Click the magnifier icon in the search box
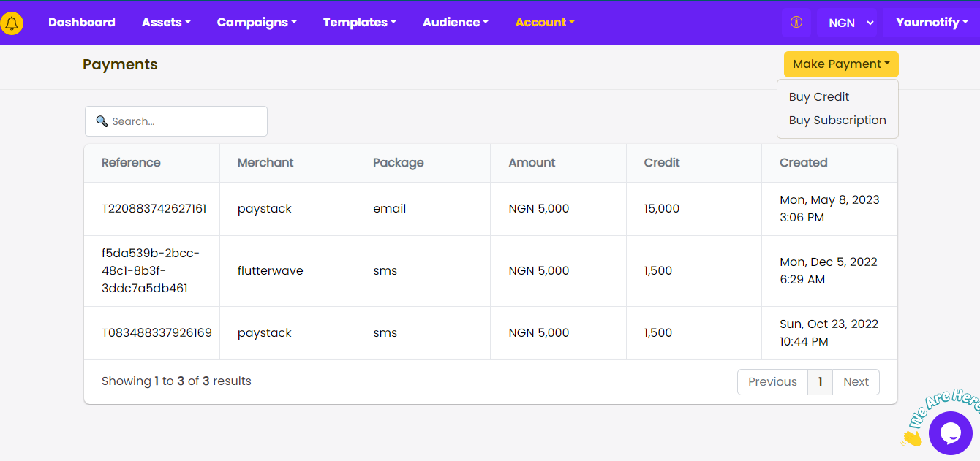The width and height of the screenshot is (980, 461). (102, 121)
